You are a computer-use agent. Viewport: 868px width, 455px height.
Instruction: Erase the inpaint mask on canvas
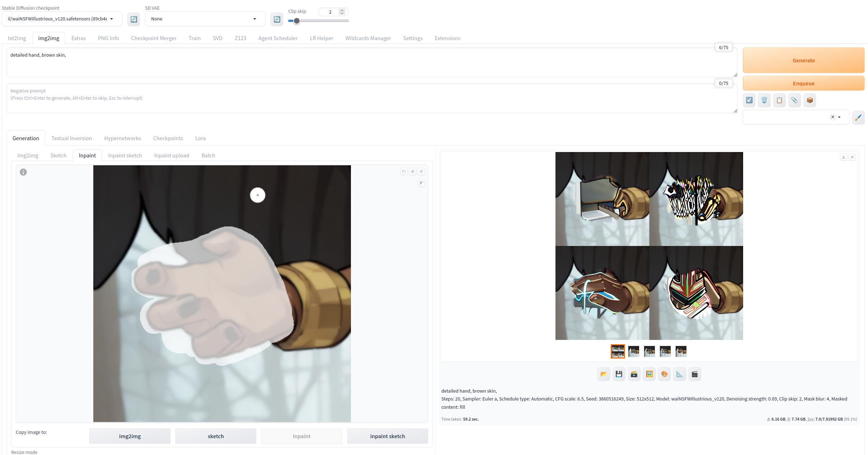point(413,171)
